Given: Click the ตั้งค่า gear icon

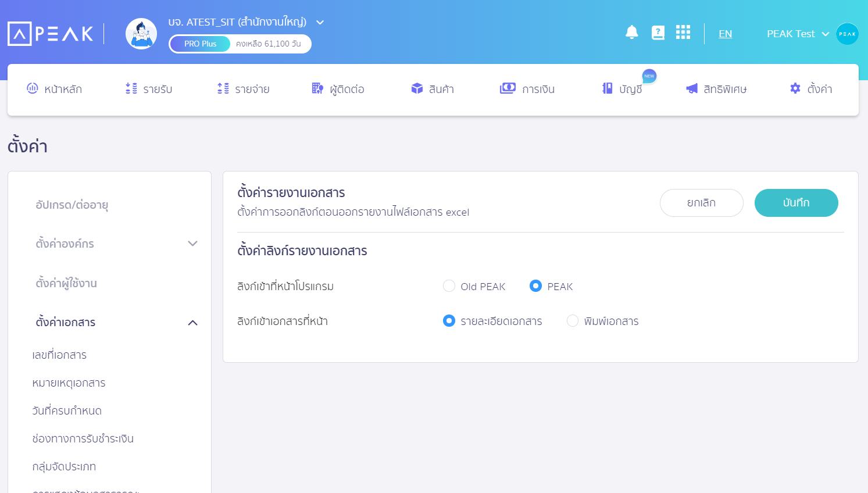Looking at the screenshot, I should pyautogui.click(x=795, y=88).
